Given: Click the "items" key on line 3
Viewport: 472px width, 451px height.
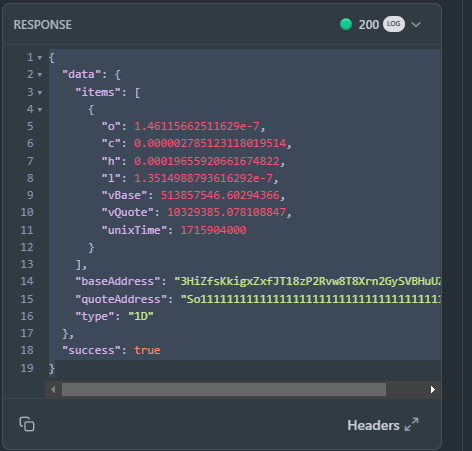Looking at the screenshot, I should (98, 92).
